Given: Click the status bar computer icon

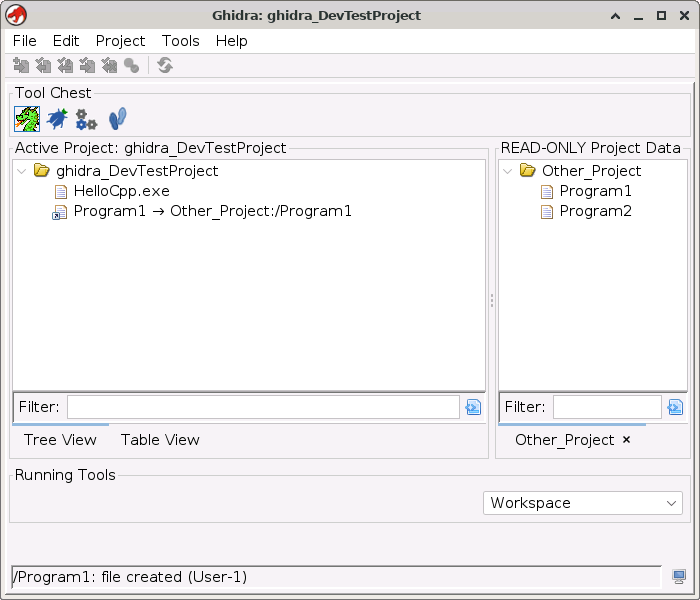Looking at the screenshot, I should pos(679,577).
